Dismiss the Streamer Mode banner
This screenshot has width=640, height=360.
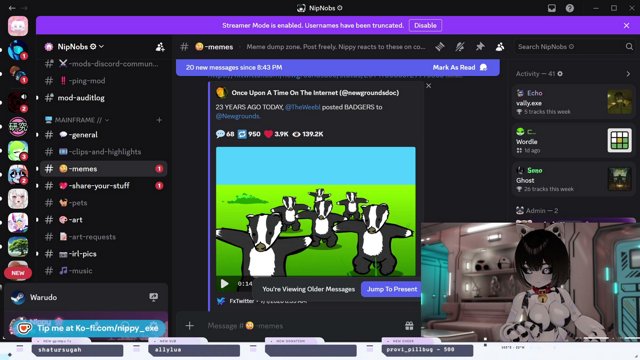(626, 25)
